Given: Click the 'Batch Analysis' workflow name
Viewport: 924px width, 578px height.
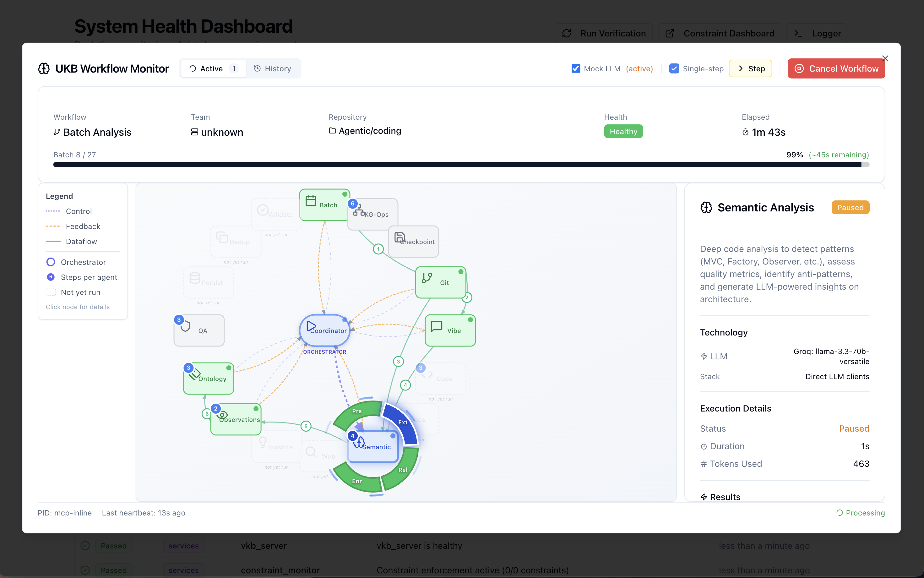Looking at the screenshot, I should coord(97,132).
